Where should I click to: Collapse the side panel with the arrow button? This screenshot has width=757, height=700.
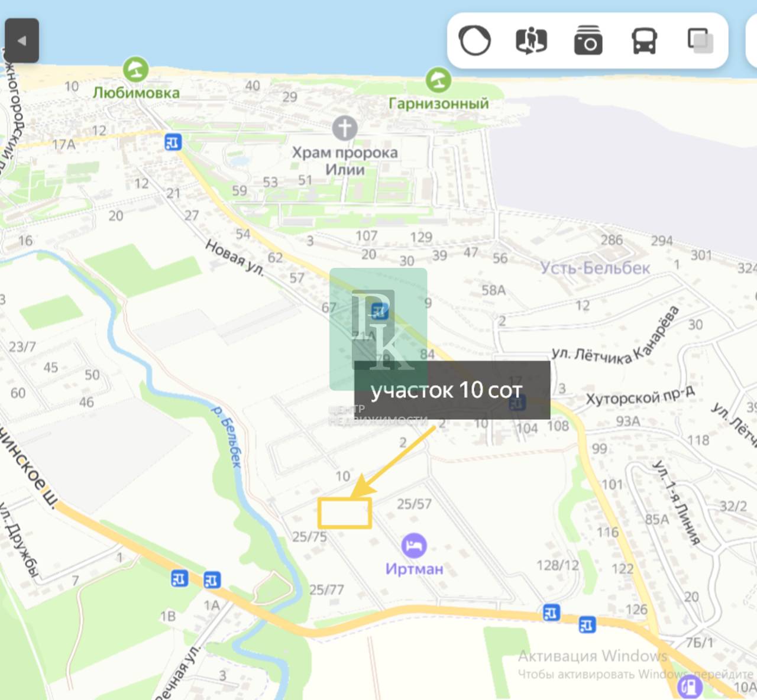click(22, 41)
